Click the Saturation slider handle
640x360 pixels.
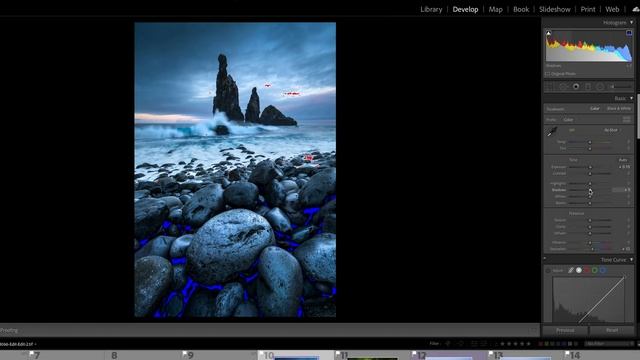coord(593,249)
